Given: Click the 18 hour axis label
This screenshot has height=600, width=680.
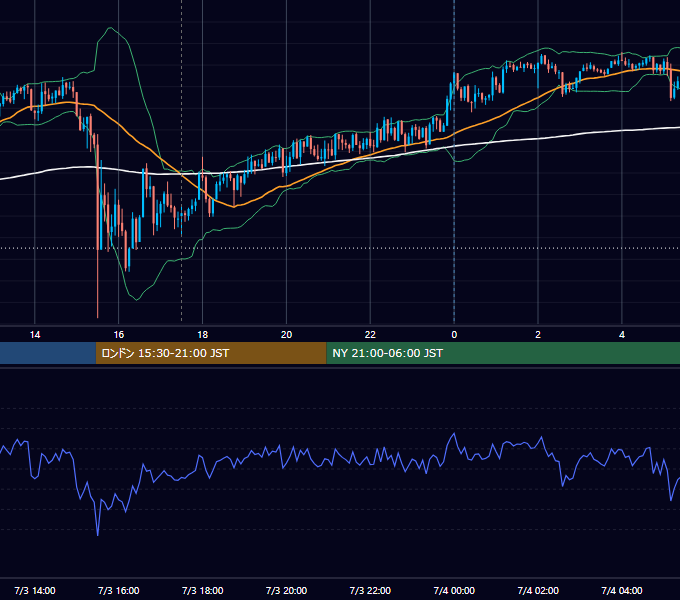Looking at the screenshot, I should pos(203,335).
